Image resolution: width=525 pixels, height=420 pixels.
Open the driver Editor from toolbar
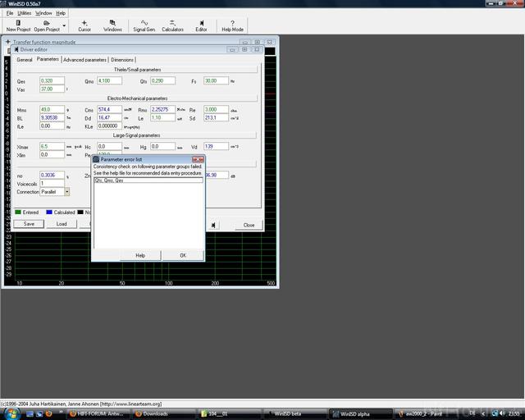(201, 25)
